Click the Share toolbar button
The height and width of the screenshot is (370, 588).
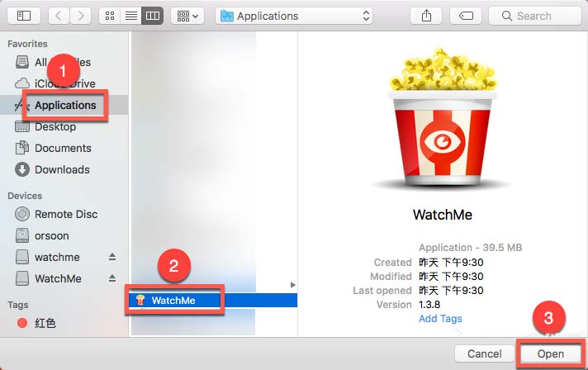coord(426,16)
